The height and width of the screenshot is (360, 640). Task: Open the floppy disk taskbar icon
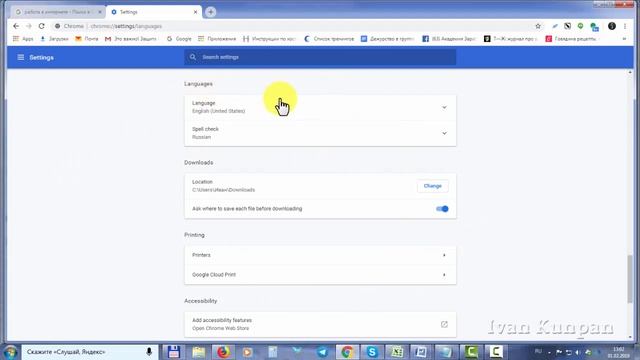(173, 352)
